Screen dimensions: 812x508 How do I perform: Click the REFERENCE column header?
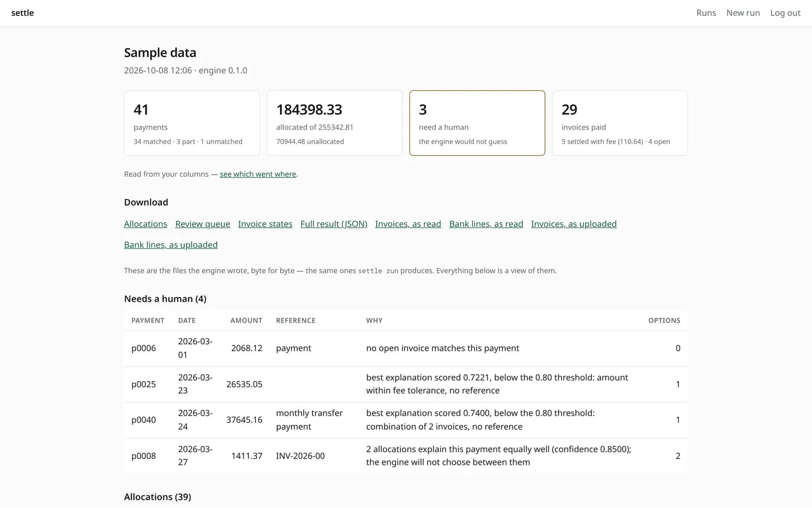296,321
